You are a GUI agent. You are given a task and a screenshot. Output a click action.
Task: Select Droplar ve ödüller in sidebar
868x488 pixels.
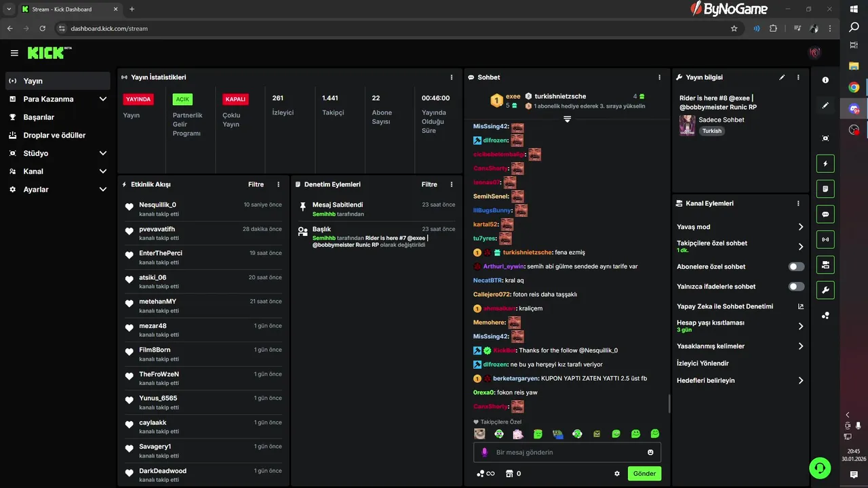point(58,136)
